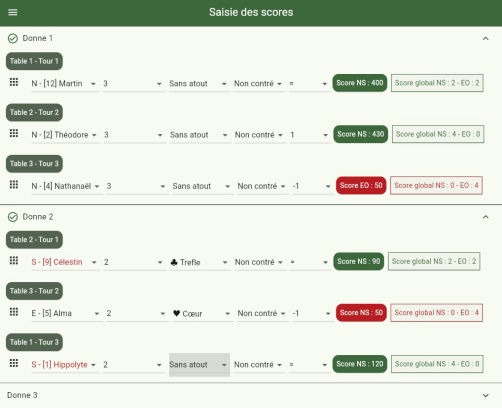
Task: Collapse the Donne 1 section chevron
Action: point(485,39)
